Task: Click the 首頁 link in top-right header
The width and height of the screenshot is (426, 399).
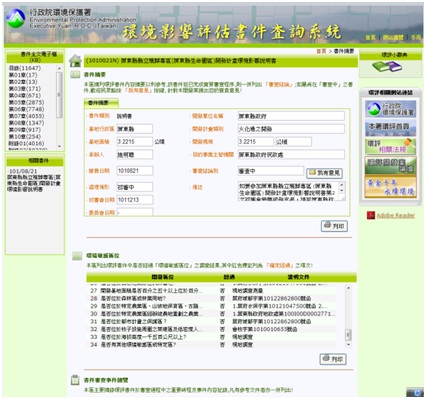Action: click(x=370, y=38)
